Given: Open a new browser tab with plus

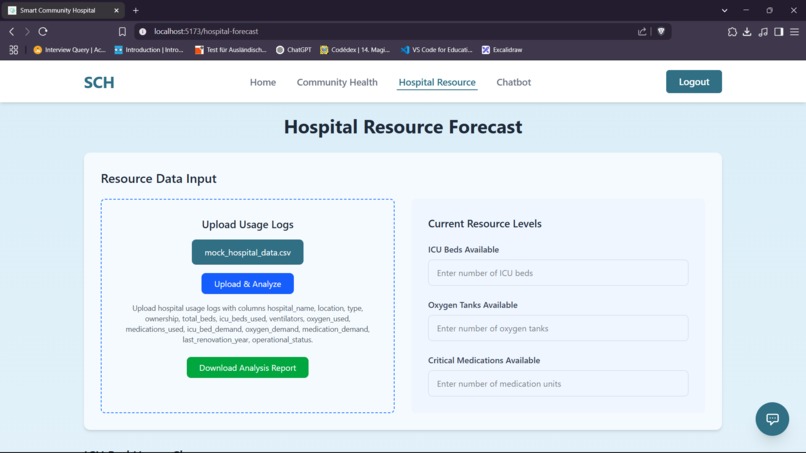Looking at the screenshot, I should pos(136,10).
